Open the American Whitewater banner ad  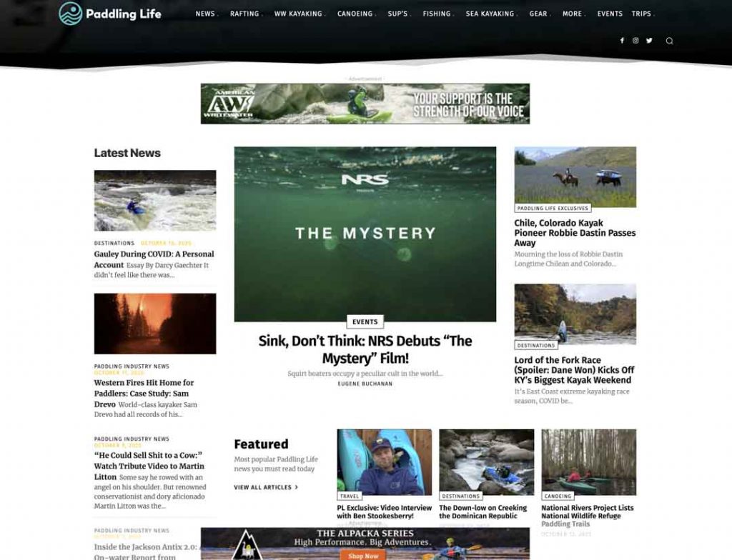pyautogui.click(x=365, y=104)
